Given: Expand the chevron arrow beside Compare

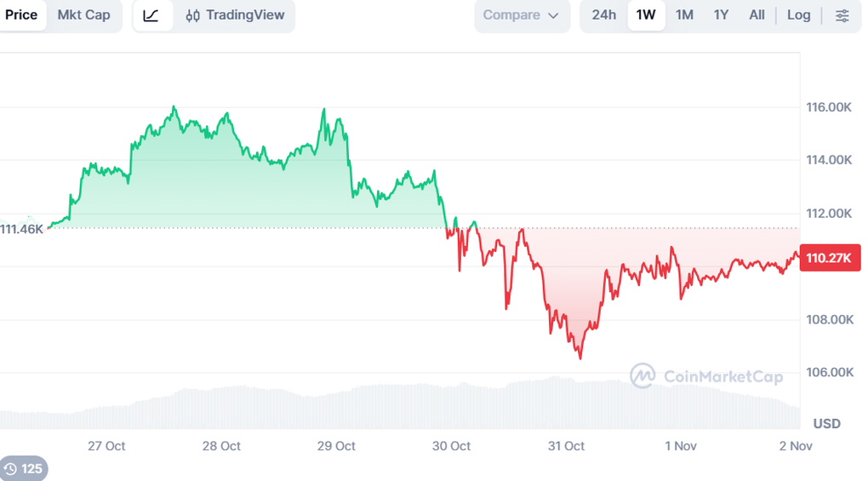Looking at the screenshot, I should click(x=554, y=15).
